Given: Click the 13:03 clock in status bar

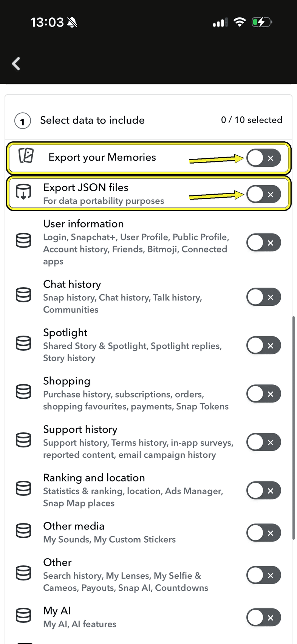Looking at the screenshot, I should (47, 22).
